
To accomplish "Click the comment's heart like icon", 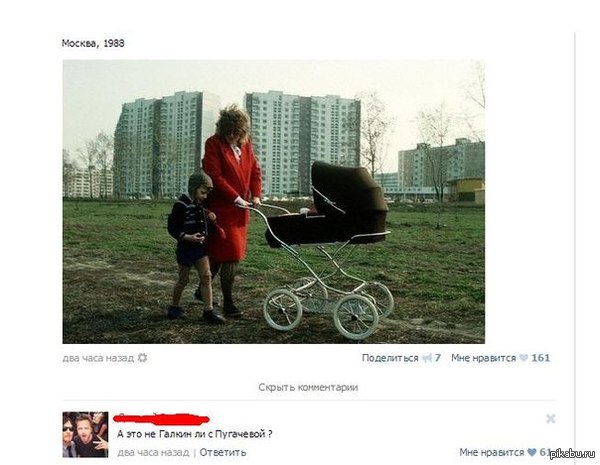I will pos(532,452).
